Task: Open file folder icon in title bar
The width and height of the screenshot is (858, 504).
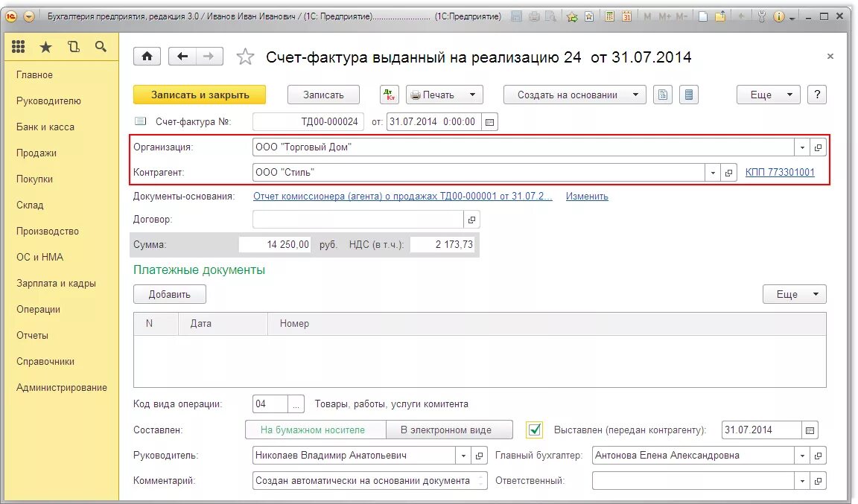Action: (721, 16)
